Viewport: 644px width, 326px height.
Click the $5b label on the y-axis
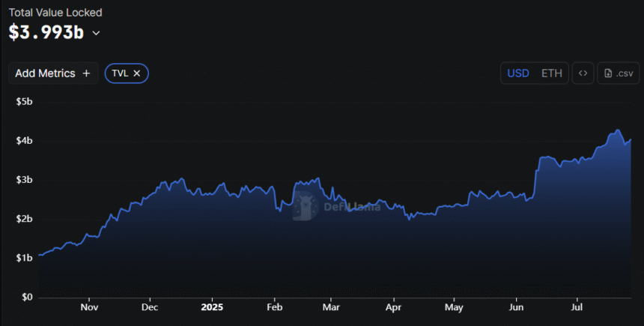pos(24,101)
